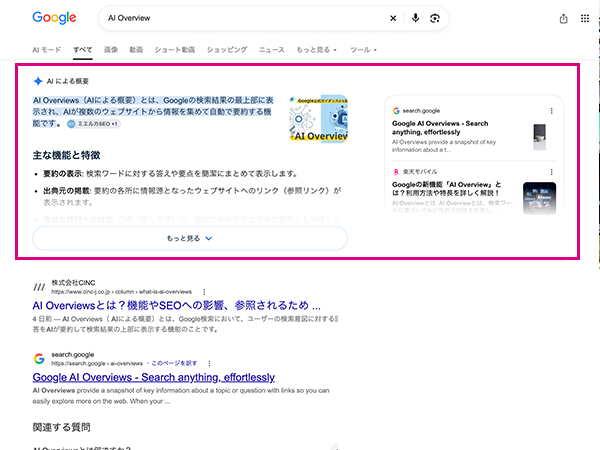The image size is (600, 450).
Task: Click the 楽天モバイル favicon in source card
Action: [396, 172]
